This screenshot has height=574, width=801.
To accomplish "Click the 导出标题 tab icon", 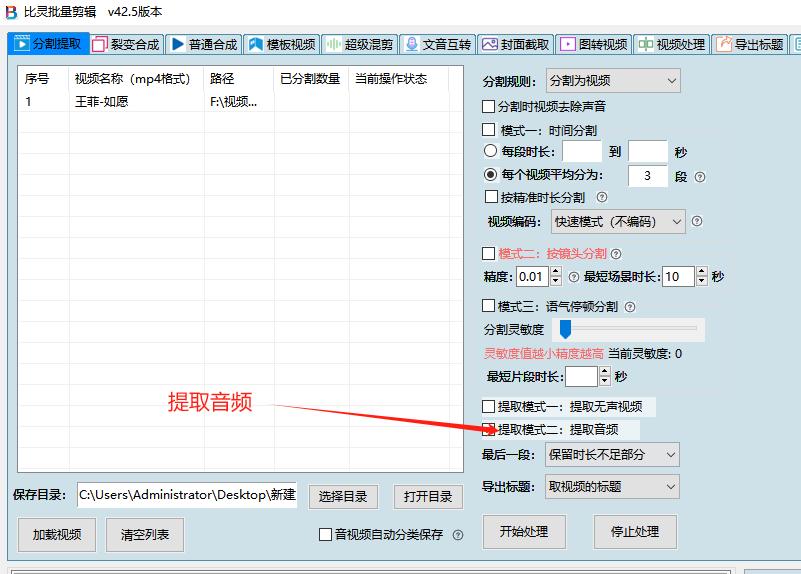I will click(724, 44).
